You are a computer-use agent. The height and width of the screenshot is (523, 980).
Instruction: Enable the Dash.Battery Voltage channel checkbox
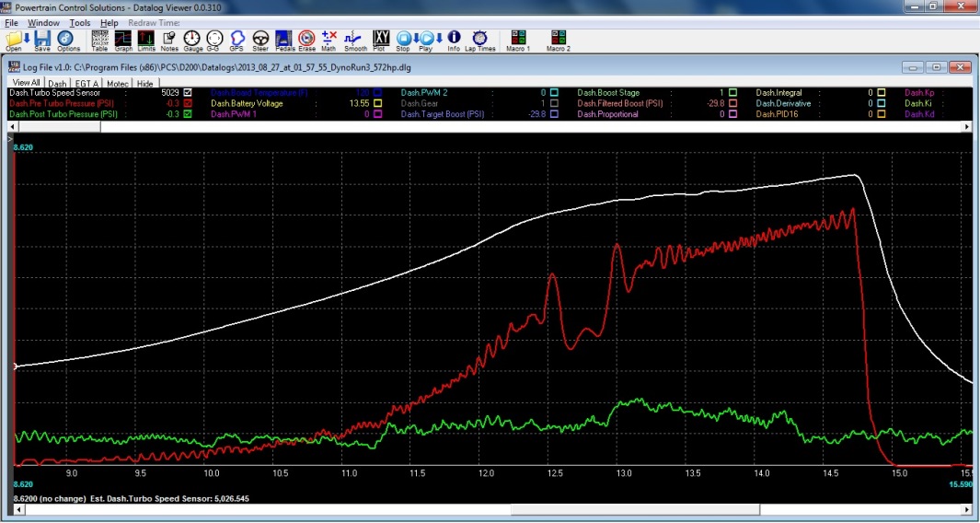[377, 104]
